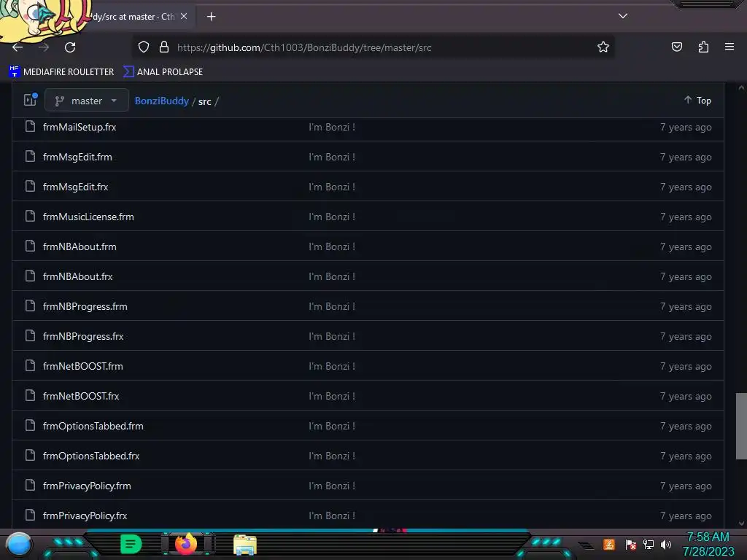Click scrollbar up arrow
Image resolution: width=747 pixels, height=560 pixels.
(x=741, y=87)
